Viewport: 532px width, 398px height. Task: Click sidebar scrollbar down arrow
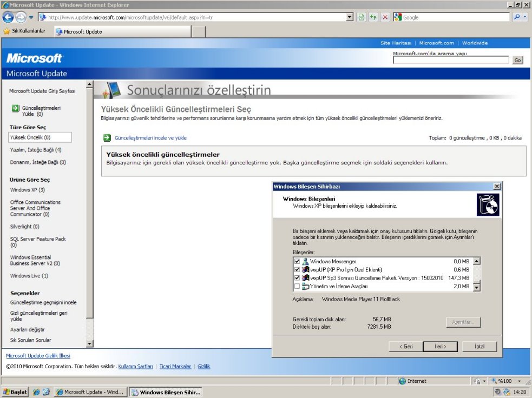click(x=90, y=344)
